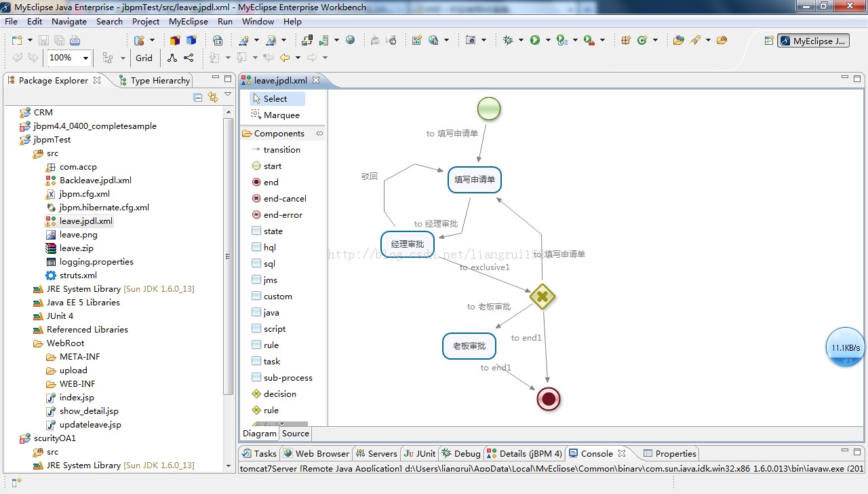Select the transition tool in the palette
Viewport: 868px width, 494px height.
281,150
